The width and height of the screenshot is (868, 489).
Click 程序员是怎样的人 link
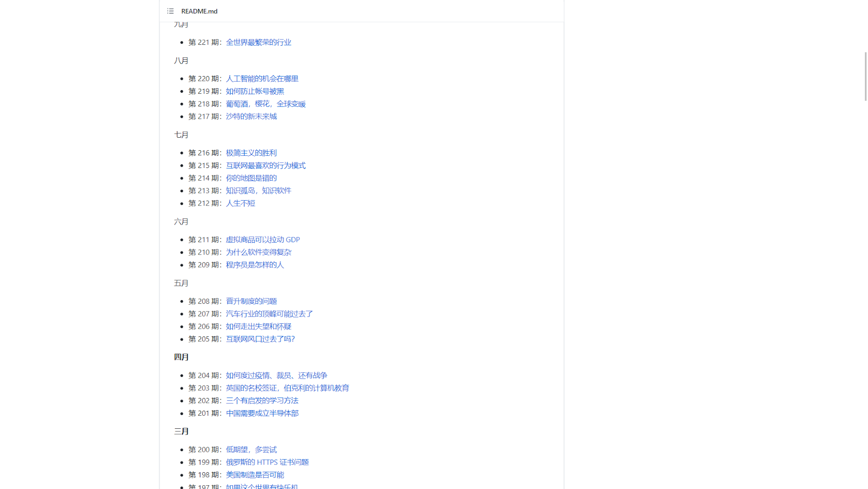coord(255,265)
